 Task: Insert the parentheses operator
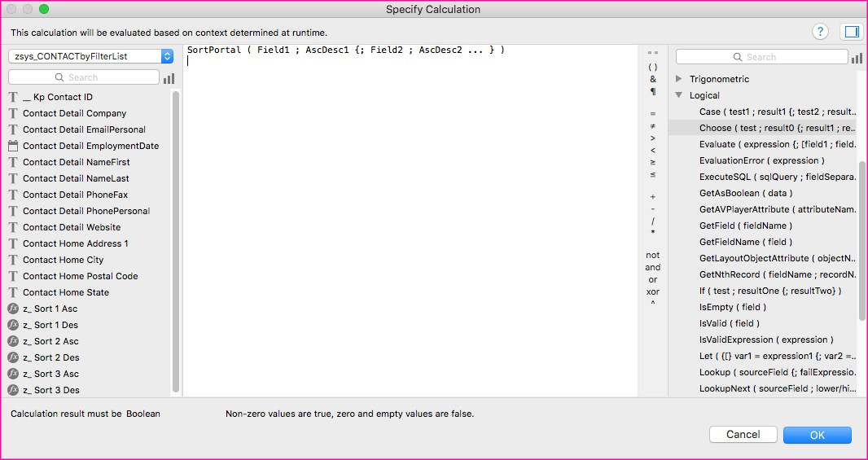pyautogui.click(x=653, y=67)
